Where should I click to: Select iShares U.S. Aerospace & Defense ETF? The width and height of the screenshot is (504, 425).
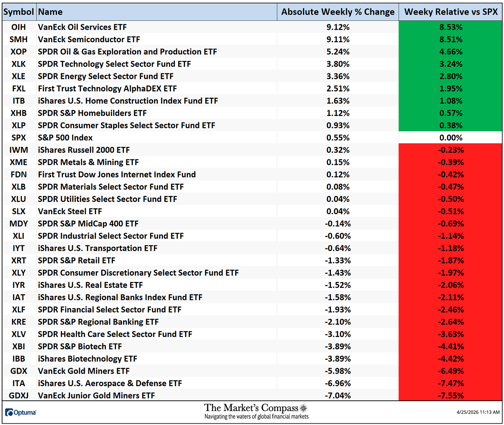click(x=110, y=383)
